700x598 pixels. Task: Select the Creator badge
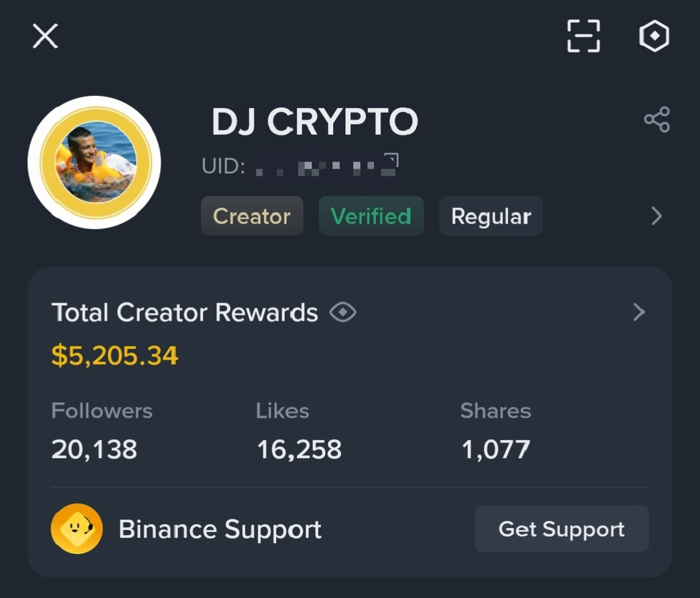click(x=252, y=216)
